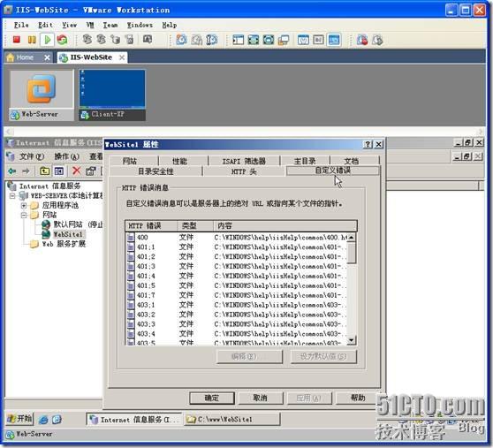Open the 操作 menu in IIS manager
This screenshot has width=493, height=448.
(x=66, y=156)
